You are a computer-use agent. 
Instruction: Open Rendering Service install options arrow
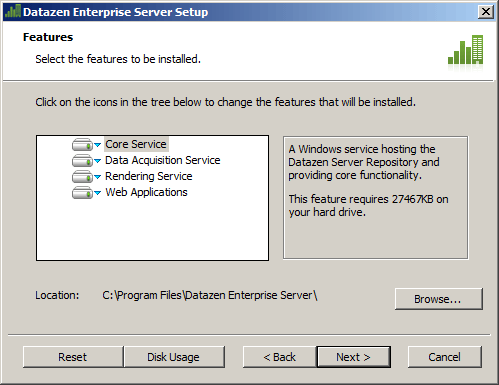97,177
